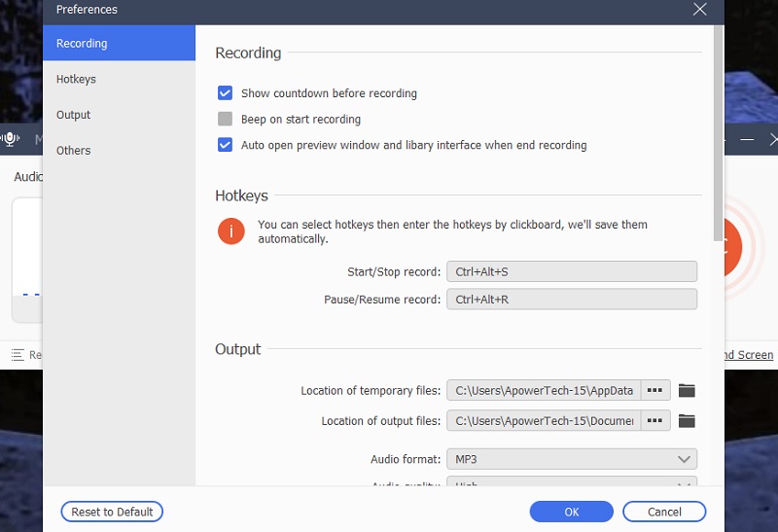
Task: Expand the Audio format MP3 dropdown
Action: tap(572, 459)
